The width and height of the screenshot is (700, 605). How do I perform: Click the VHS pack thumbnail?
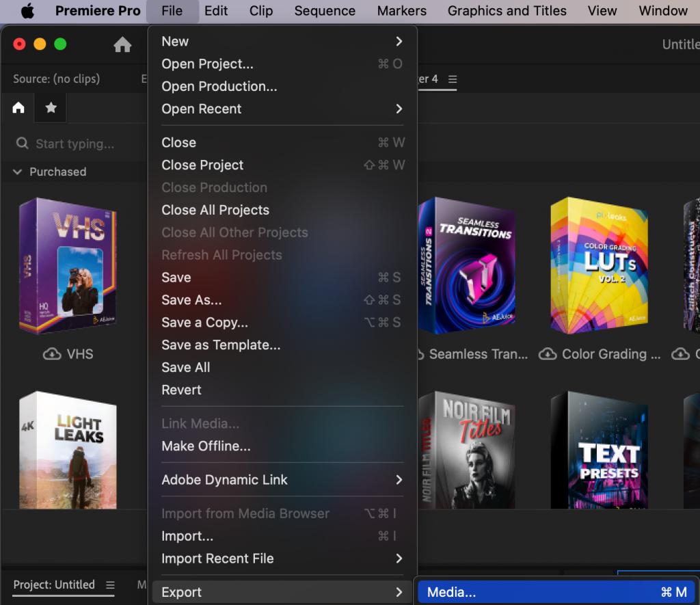click(x=67, y=266)
